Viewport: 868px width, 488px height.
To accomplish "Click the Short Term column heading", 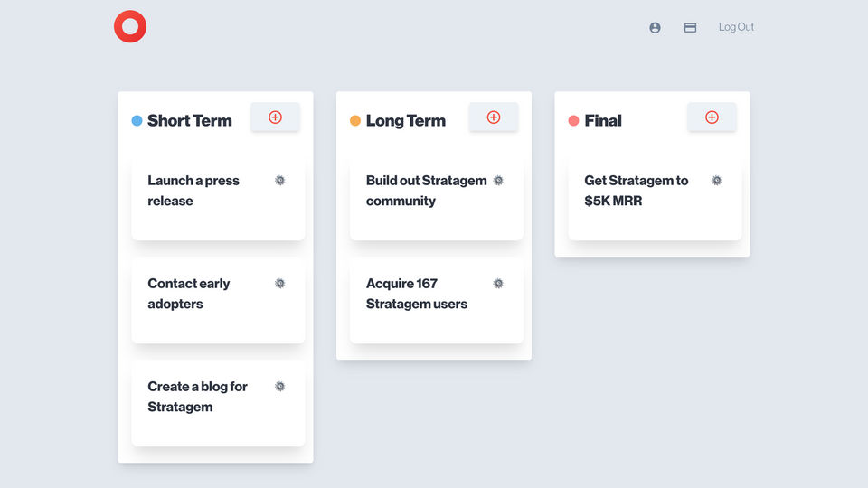I will (x=189, y=120).
